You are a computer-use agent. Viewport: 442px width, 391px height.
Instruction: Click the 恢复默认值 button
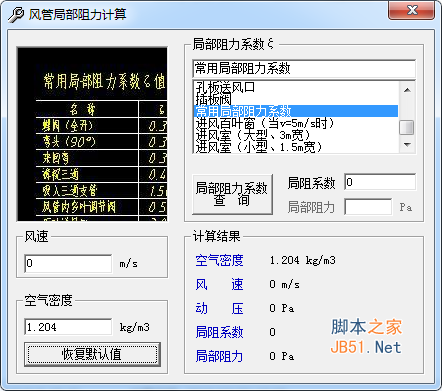92,354
